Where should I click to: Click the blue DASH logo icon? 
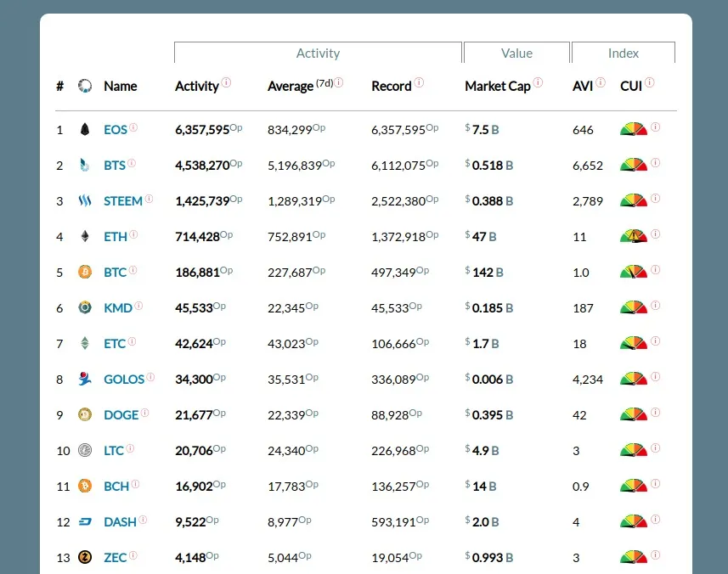pyautogui.click(x=84, y=522)
